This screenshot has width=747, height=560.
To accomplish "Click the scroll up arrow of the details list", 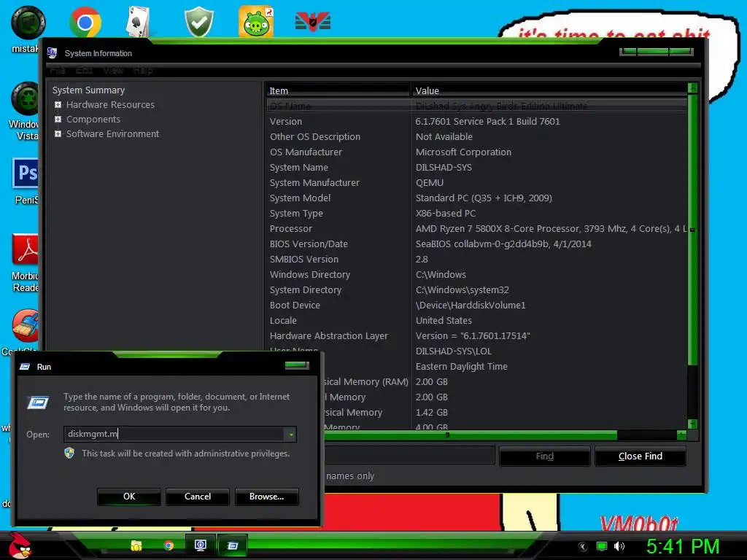I will pyautogui.click(x=693, y=88).
